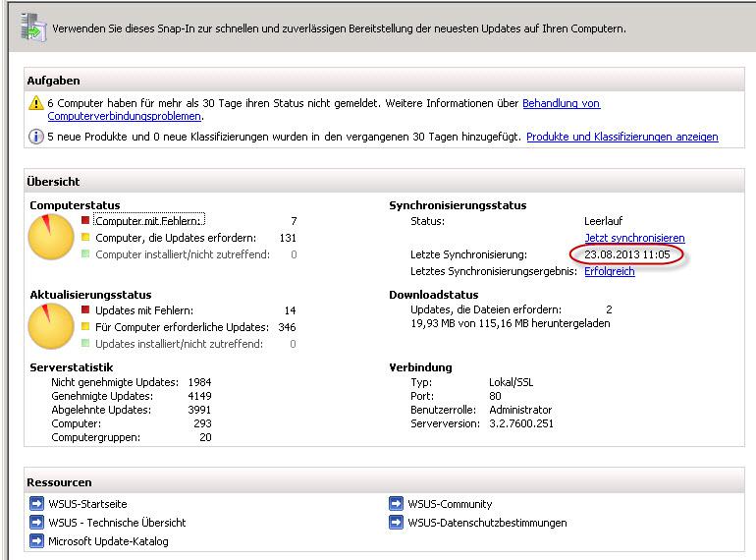Select Updates installiert/nicht zutreffend entry

pos(179,344)
